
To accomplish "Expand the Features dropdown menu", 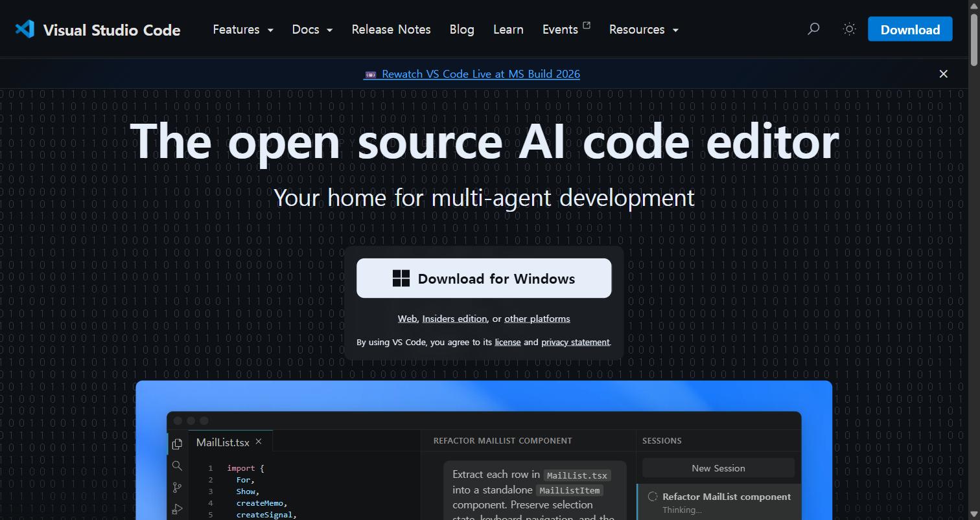I will 243,30.
